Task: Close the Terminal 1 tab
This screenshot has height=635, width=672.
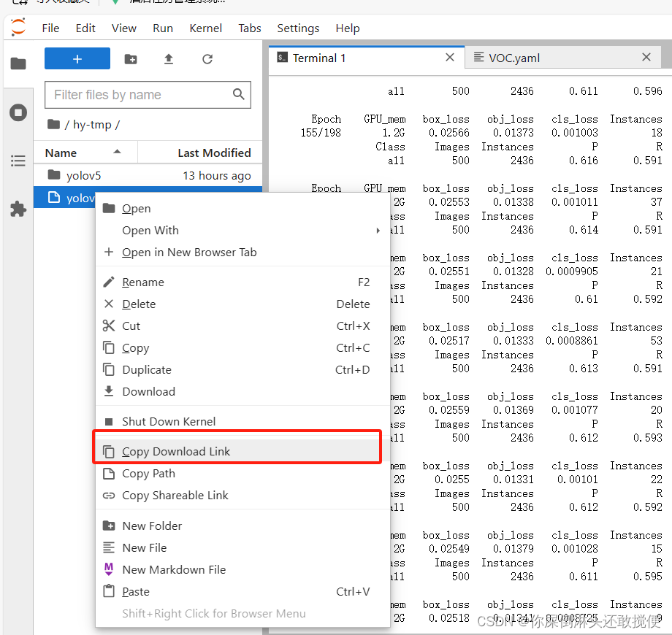Action: (450, 58)
